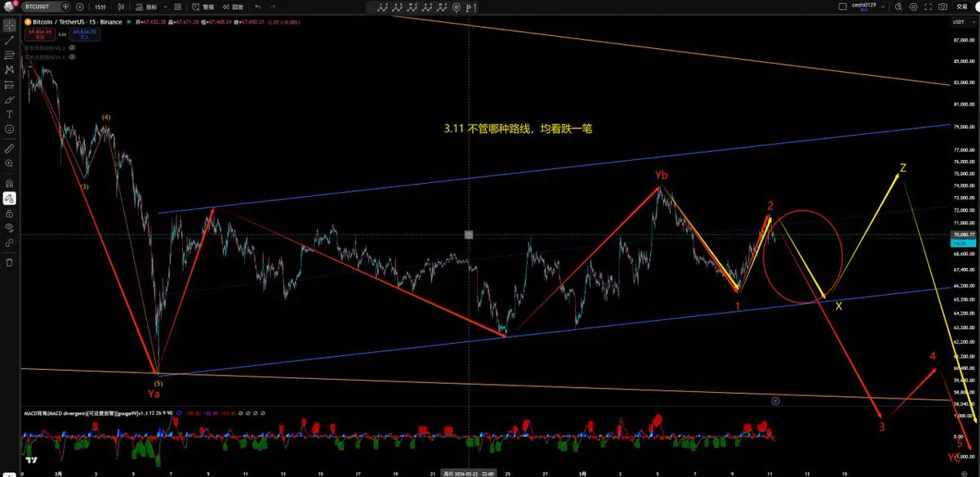Open the 15分 interval dropdown

coord(100,7)
